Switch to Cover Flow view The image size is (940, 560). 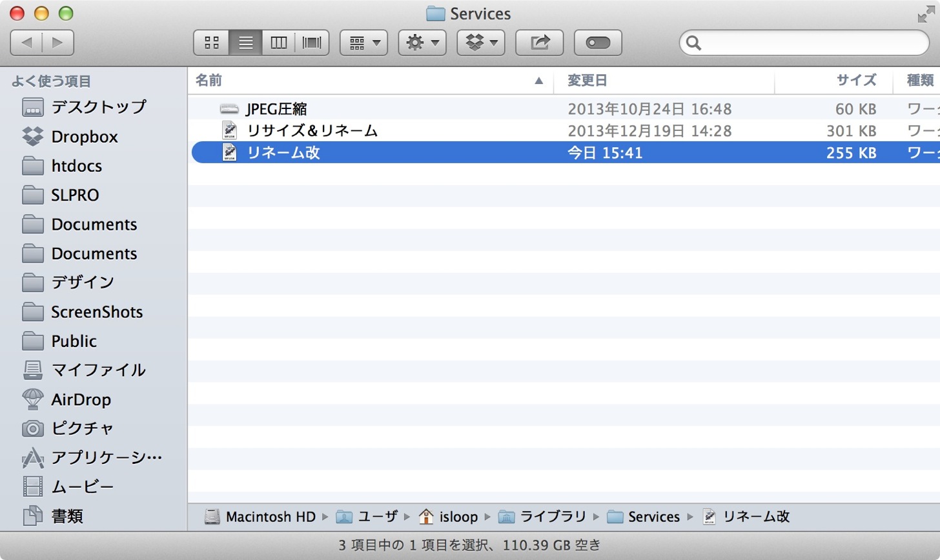tap(312, 43)
